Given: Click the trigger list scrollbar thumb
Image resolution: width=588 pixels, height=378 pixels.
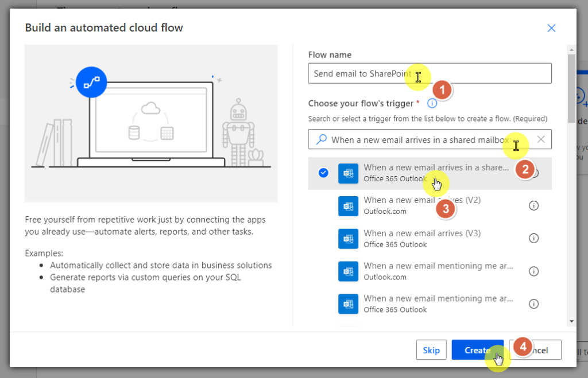Looking at the screenshot, I should tap(571, 88).
